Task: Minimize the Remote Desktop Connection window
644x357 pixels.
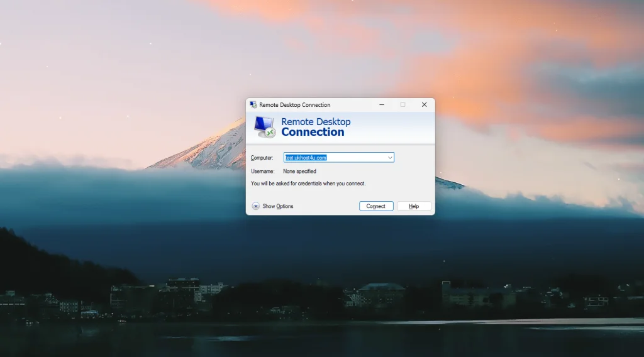Action: click(x=381, y=105)
